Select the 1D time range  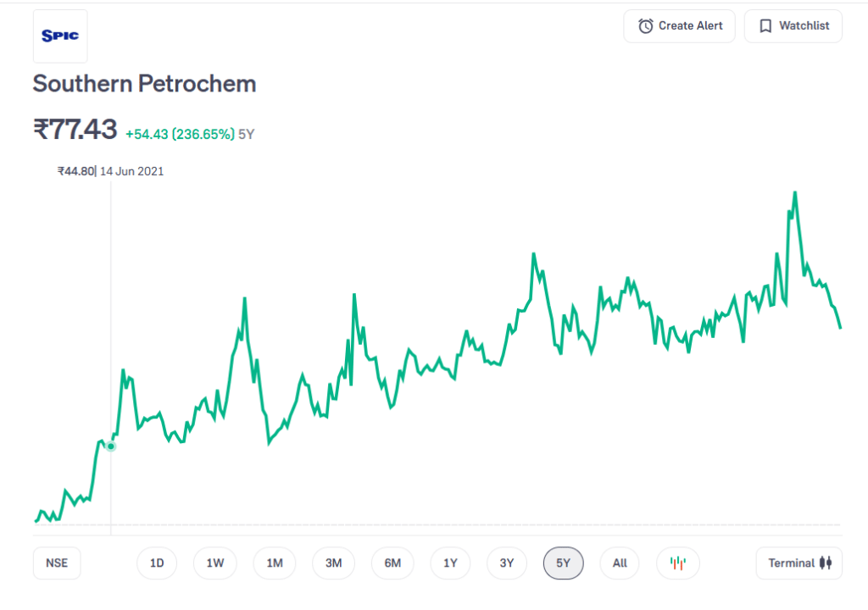157,563
